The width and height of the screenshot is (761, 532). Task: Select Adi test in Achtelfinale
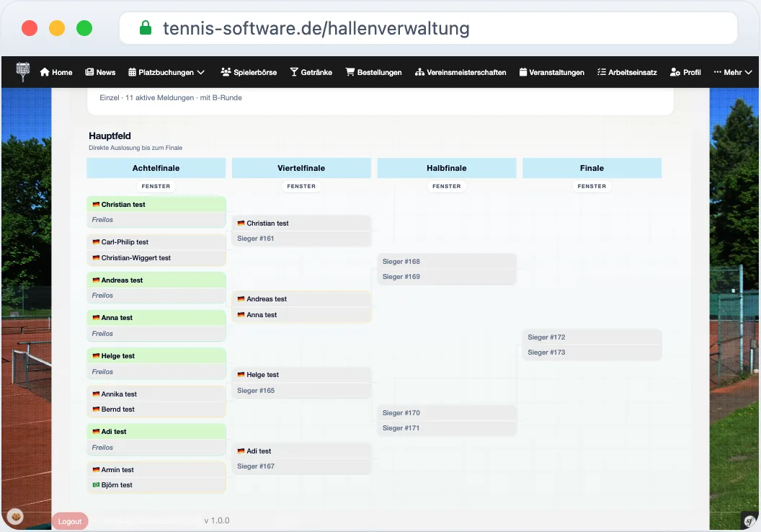pos(156,432)
